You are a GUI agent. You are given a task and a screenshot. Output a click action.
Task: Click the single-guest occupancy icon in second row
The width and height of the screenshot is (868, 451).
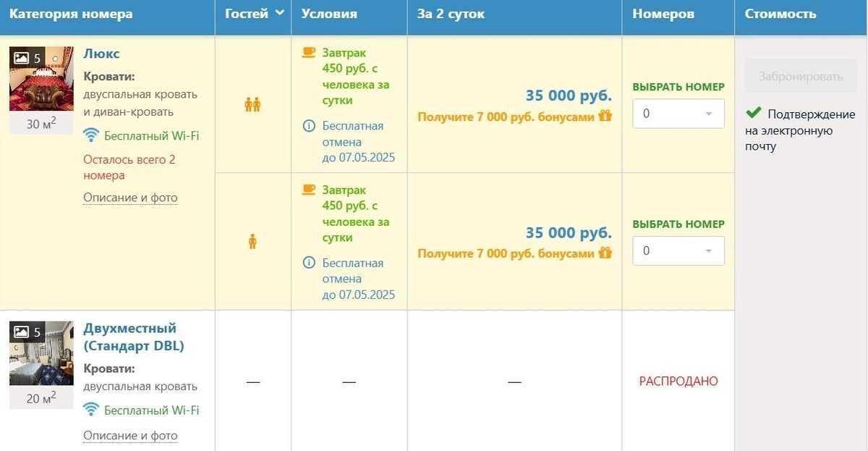(x=252, y=240)
